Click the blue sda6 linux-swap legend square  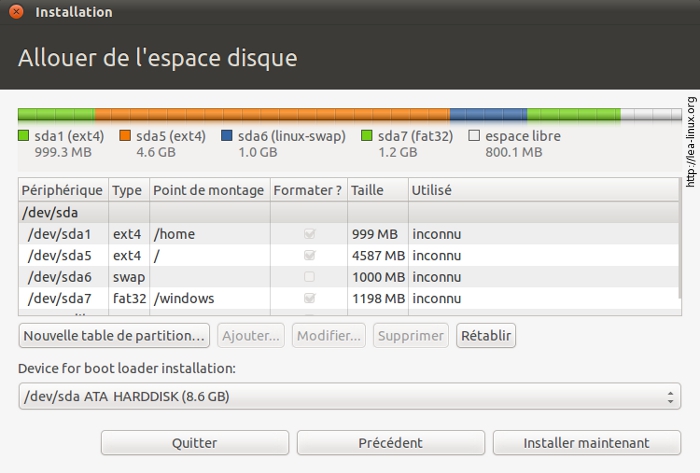pyautogui.click(x=227, y=135)
